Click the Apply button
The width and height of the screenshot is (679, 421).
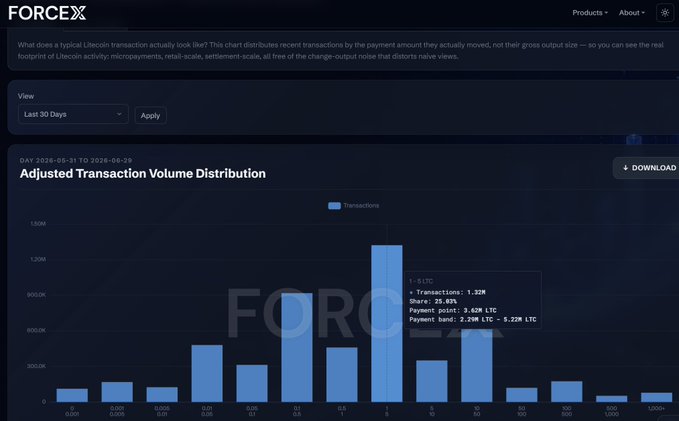[150, 116]
